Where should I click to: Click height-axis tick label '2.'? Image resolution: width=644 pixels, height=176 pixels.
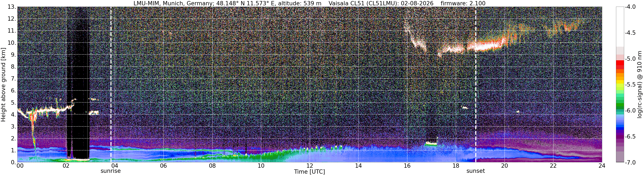pos(13,139)
